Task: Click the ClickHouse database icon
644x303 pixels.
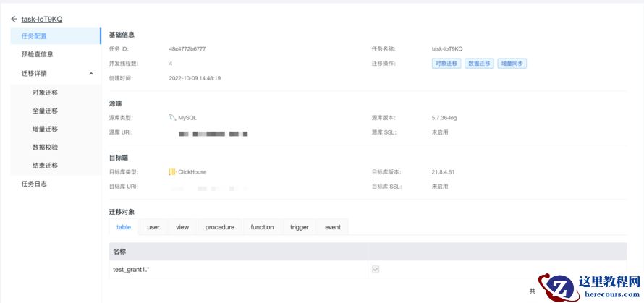Action: pyautogui.click(x=172, y=172)
